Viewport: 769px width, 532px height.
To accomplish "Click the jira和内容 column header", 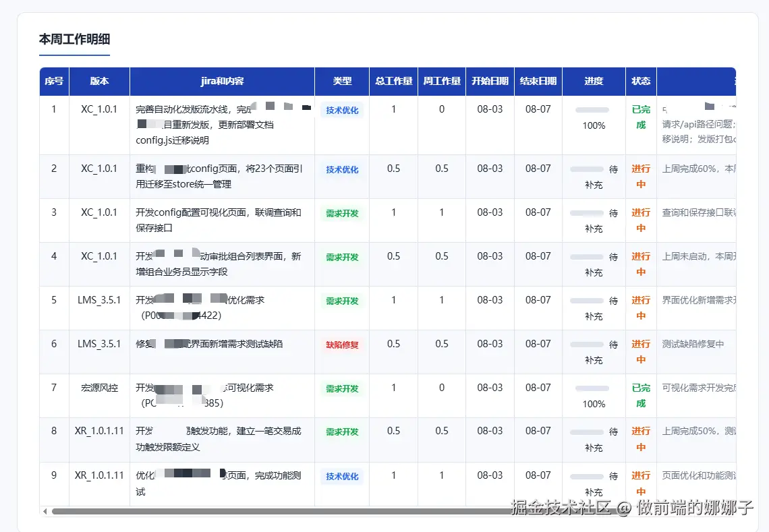I will point(222,81).
